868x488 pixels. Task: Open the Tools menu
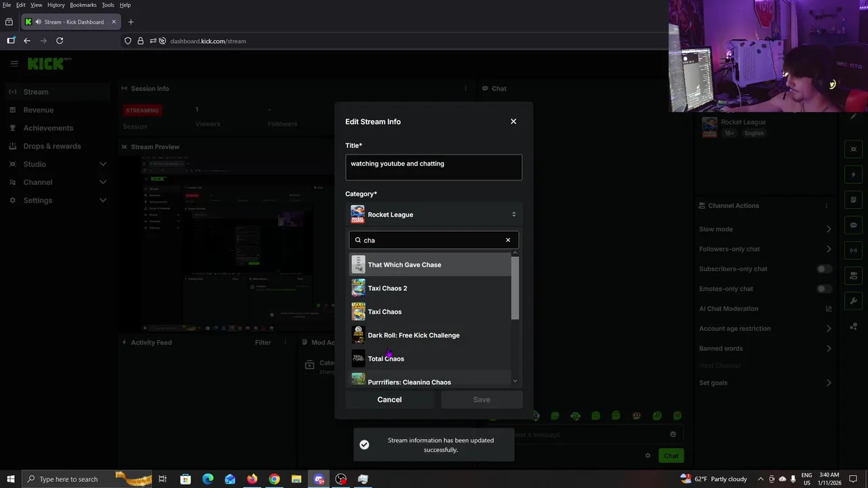click(108, 5)
